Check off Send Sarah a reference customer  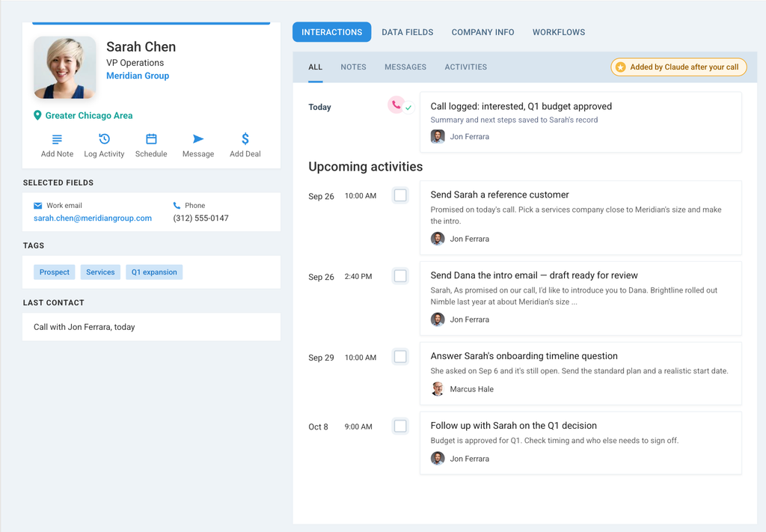coord(400,195)
